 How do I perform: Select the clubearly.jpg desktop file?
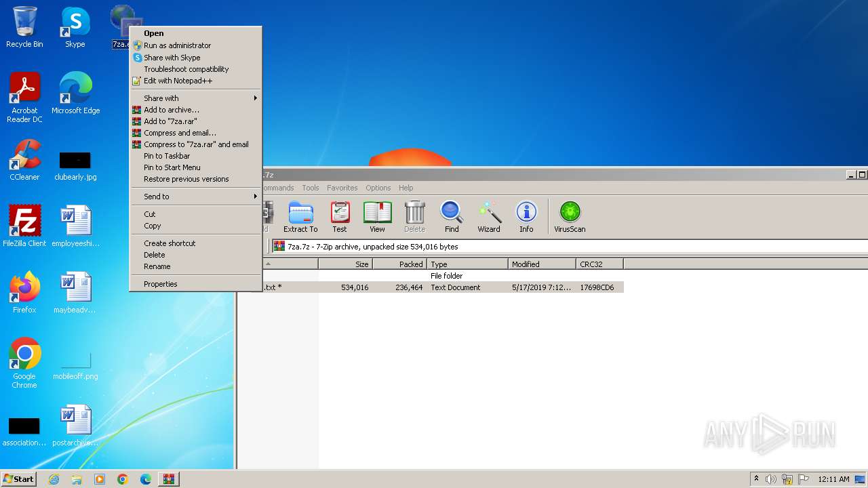tap(75, 165)
